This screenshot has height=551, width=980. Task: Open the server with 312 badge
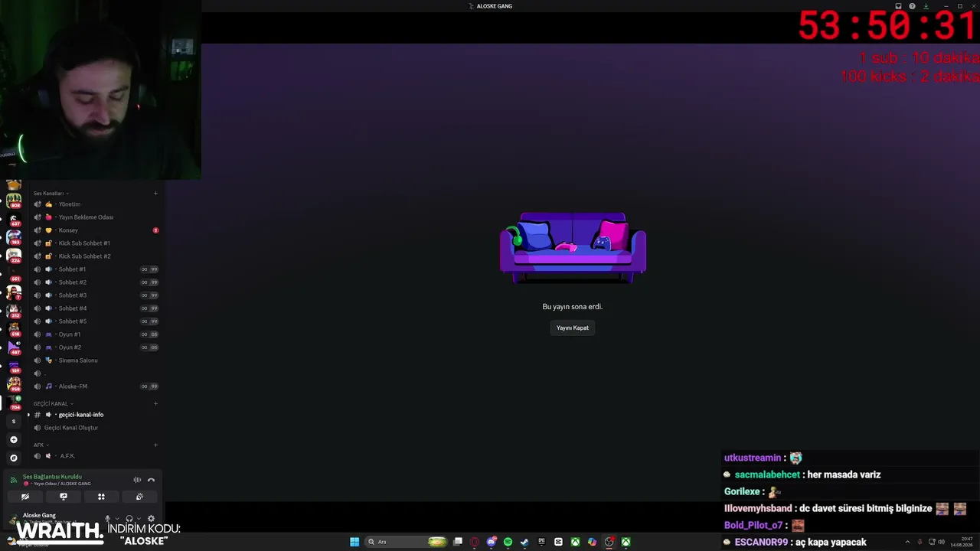[x=14, y=311]
